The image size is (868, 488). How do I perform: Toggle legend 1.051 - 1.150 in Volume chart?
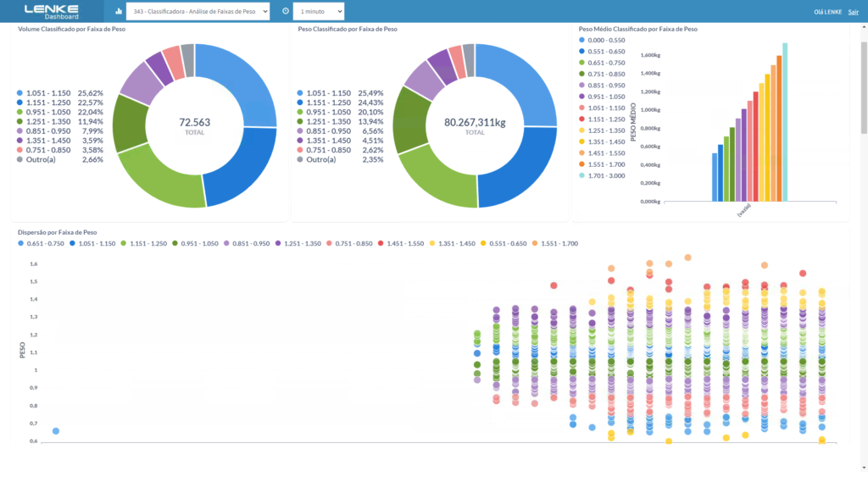pyautogui.click(x=60, y=93)
